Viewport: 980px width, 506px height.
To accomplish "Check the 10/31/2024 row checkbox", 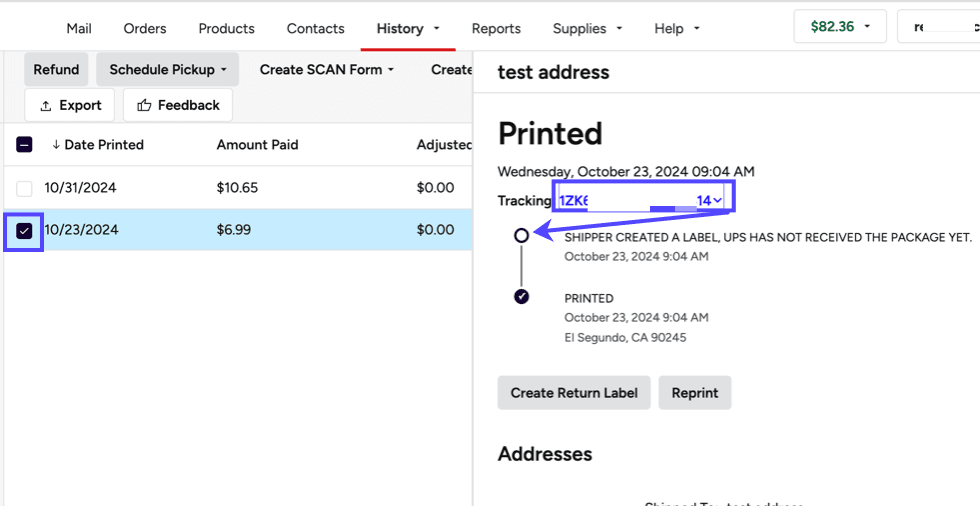I will [x=24, y=189].
